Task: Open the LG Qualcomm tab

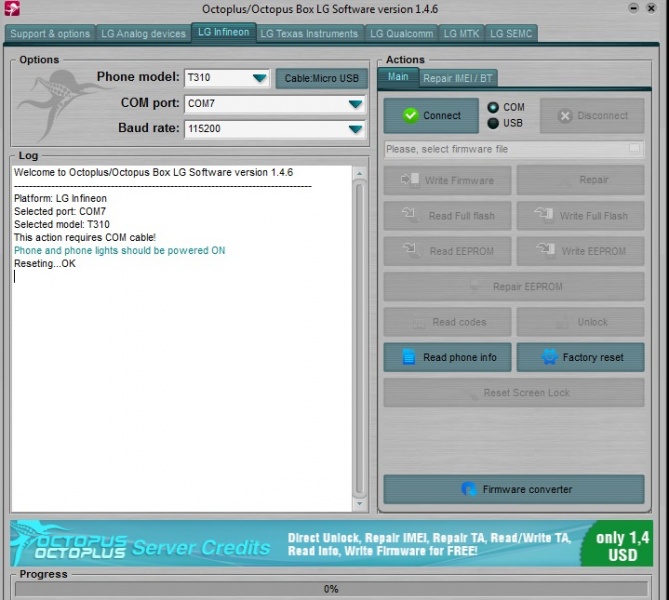Action: 401,33
